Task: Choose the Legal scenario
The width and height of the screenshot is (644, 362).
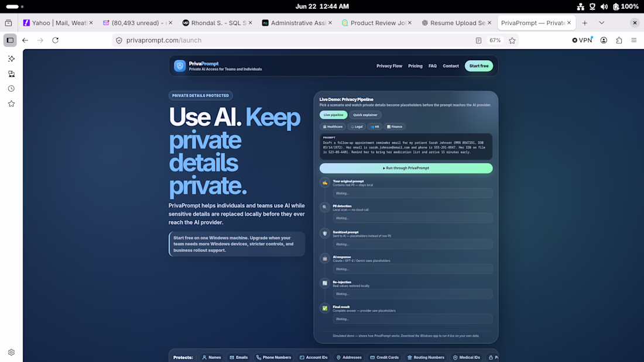Action: click(357, 127)
